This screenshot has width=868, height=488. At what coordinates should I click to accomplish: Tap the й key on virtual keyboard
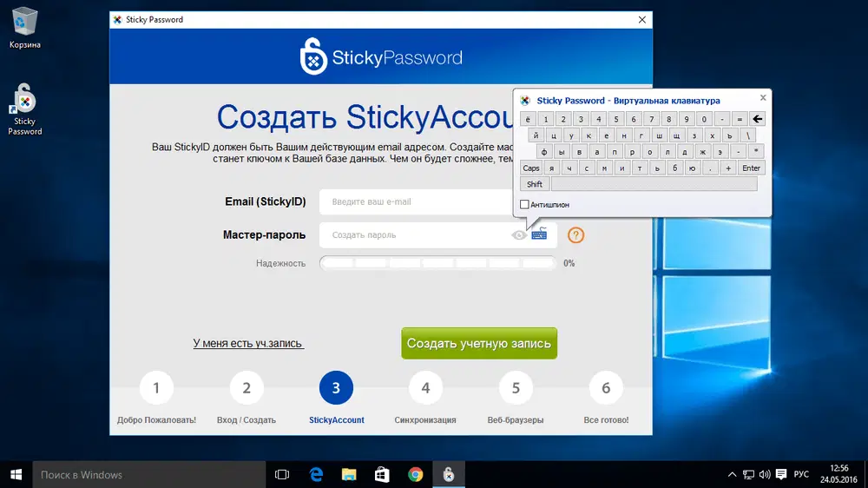pyautogui.click(x=536, y=135)
